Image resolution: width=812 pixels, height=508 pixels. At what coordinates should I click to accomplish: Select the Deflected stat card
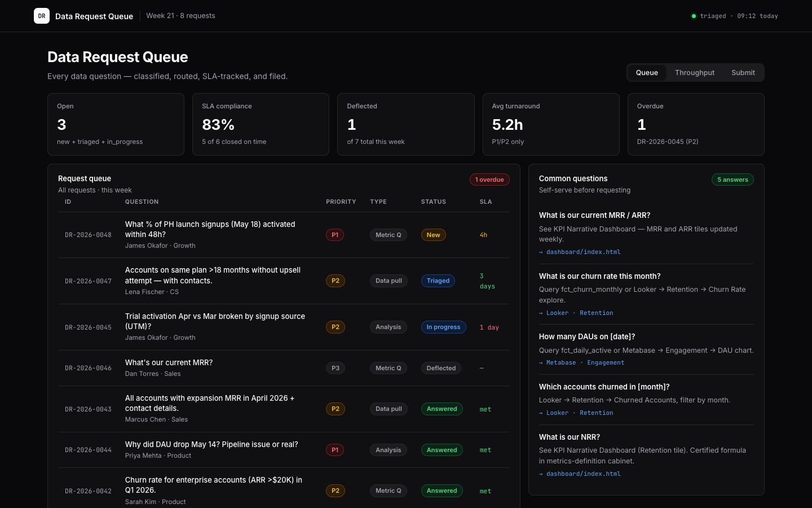[x=405, y=124]
